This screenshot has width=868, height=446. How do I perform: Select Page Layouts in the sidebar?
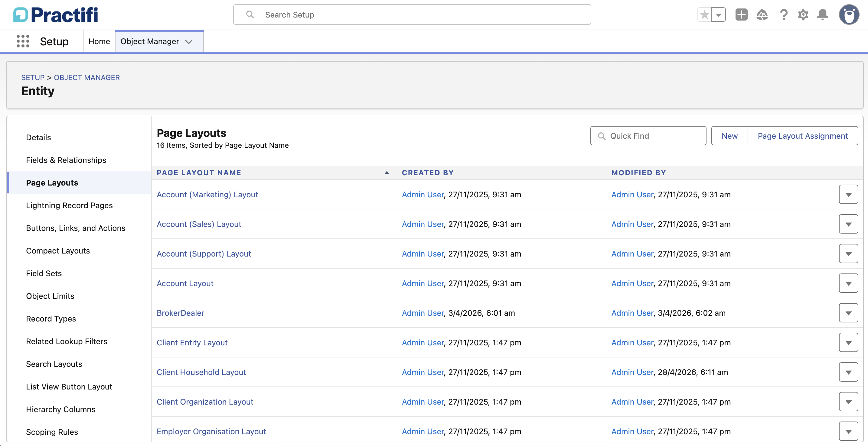tap(52, 183)
